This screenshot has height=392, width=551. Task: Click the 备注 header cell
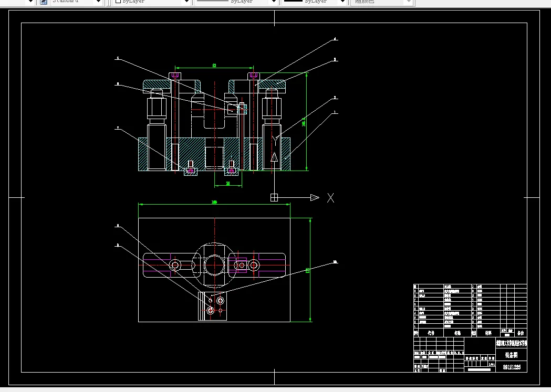521,333
